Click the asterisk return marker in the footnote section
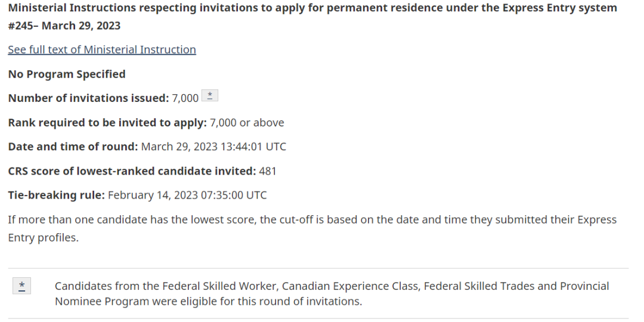Screen dimensions: 644x322 22,286
